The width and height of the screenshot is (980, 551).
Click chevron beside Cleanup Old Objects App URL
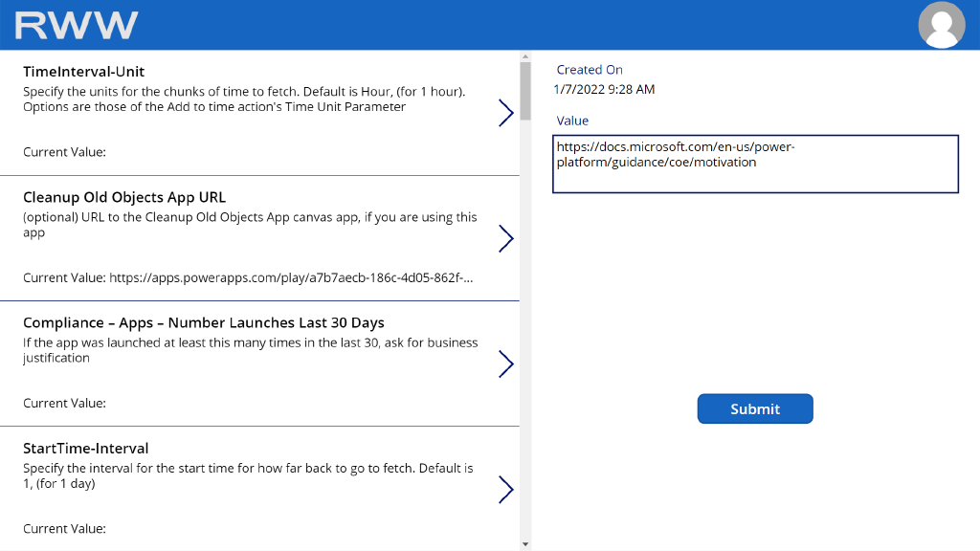(505, 238)
